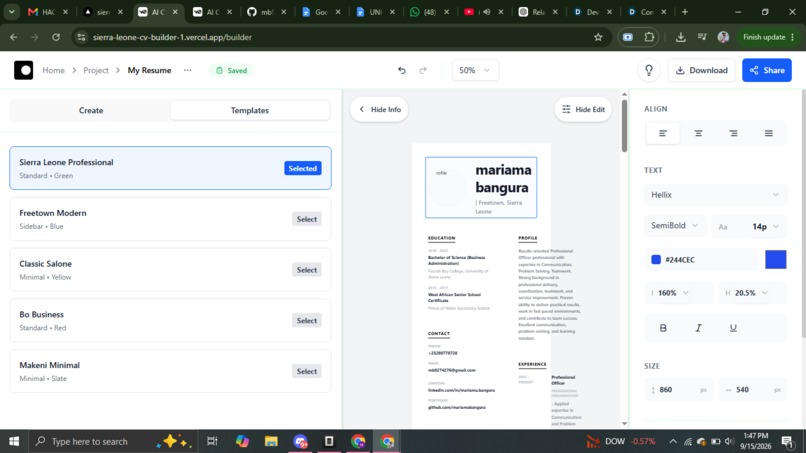The image size is (806, 453).
Task: Open the browser profile avatar
Action: 723,37
